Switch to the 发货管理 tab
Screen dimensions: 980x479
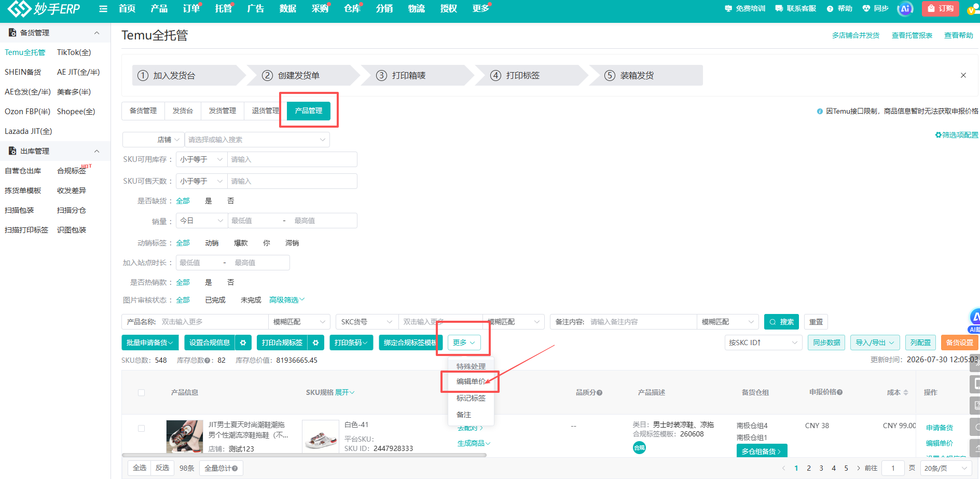pyautogui.click(x=223, y=111)
